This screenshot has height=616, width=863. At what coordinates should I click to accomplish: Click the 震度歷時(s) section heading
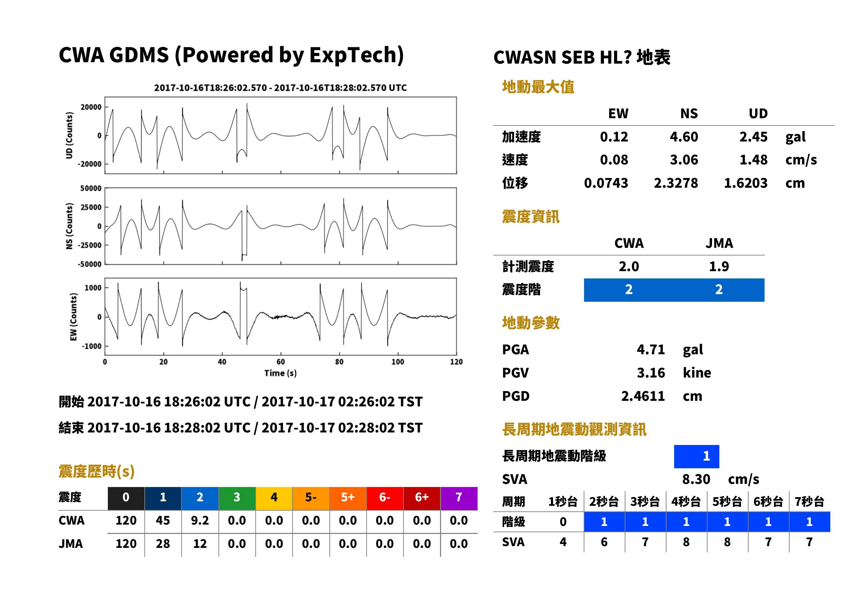[97, 471]
